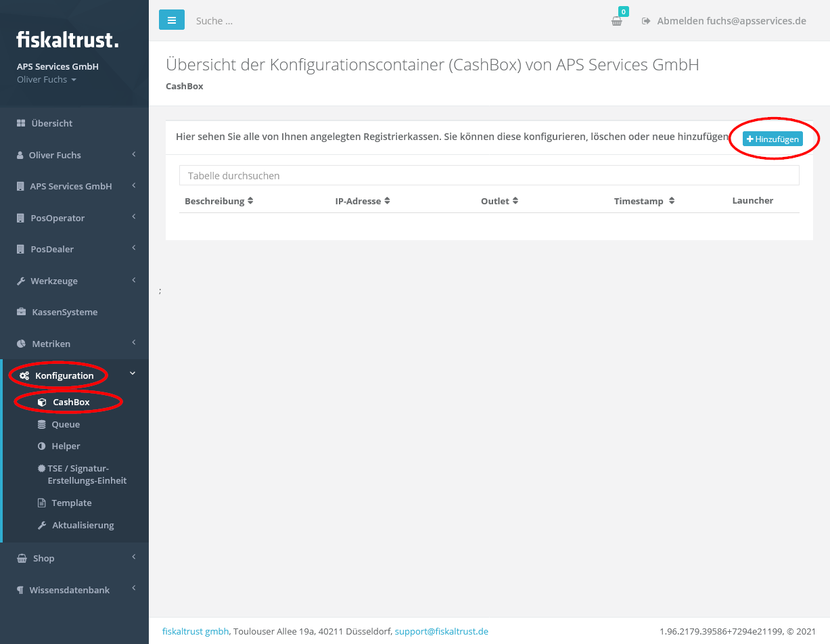
Task: Click the Übersicht grid icon
Action: coord(21,124)
